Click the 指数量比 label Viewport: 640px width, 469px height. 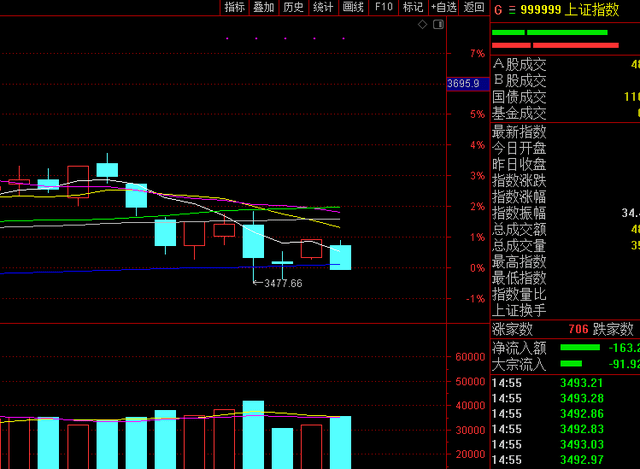point(519,294)
